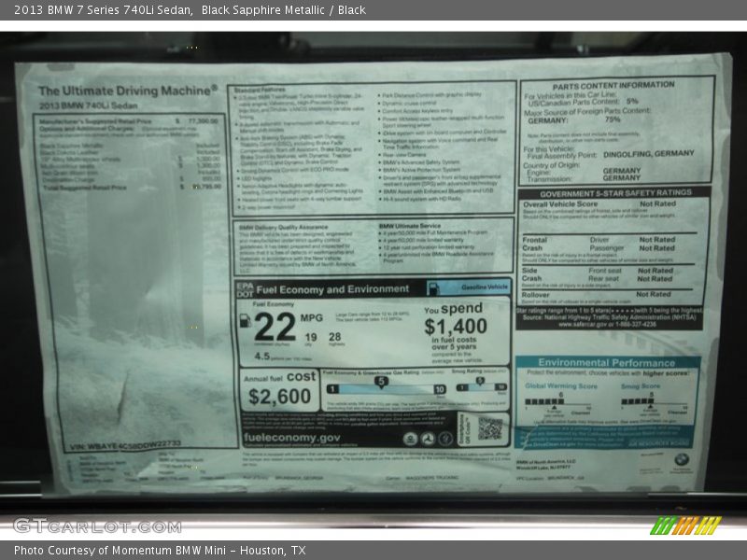Click the Global Warming Score bar
This screenshot has height=560, width=747.
coord(560,403)
